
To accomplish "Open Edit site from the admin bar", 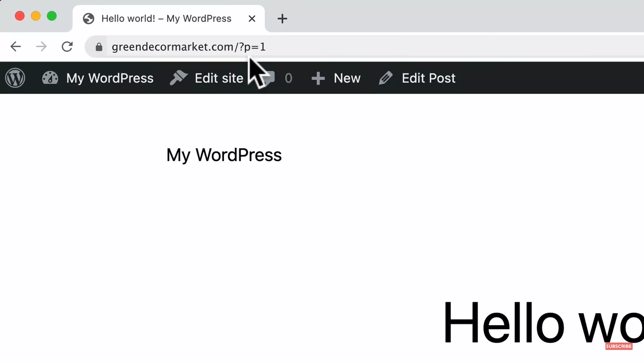I will pyautogui.click(x=219, y=78).
